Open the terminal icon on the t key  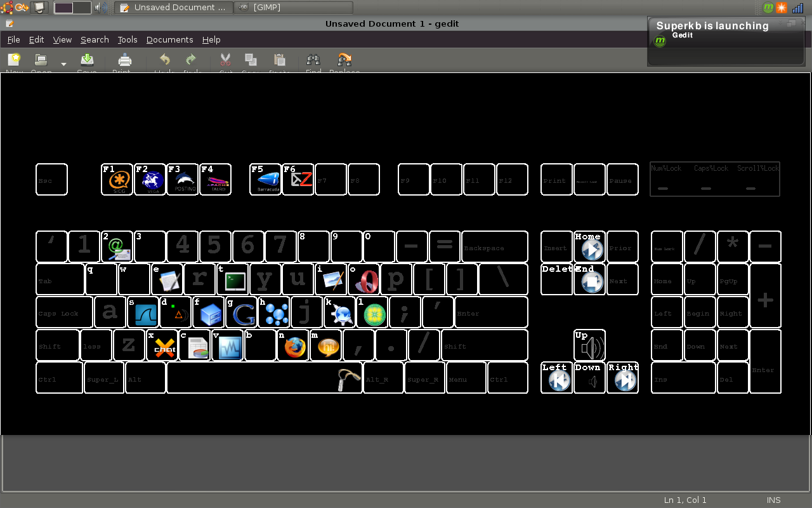click(x=235, y=281)
